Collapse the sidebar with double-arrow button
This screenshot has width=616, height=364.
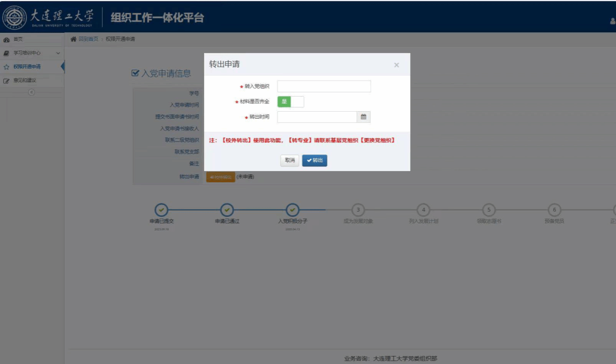[x=31, y=92]
